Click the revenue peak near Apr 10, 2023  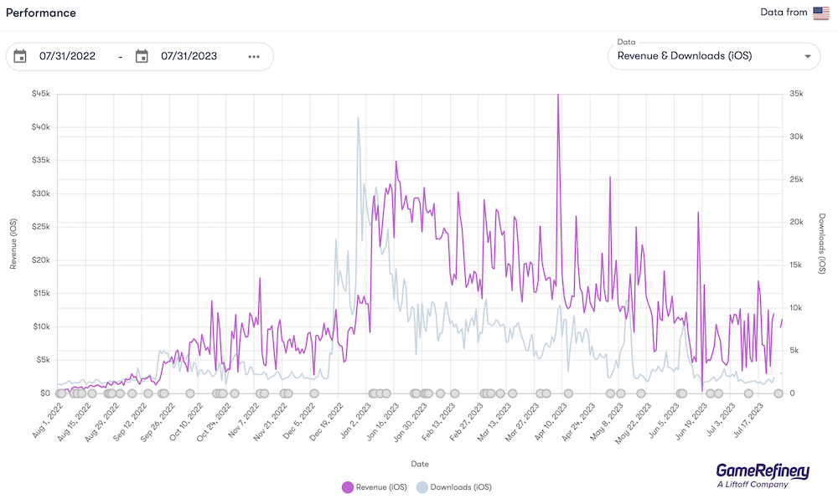558,95
